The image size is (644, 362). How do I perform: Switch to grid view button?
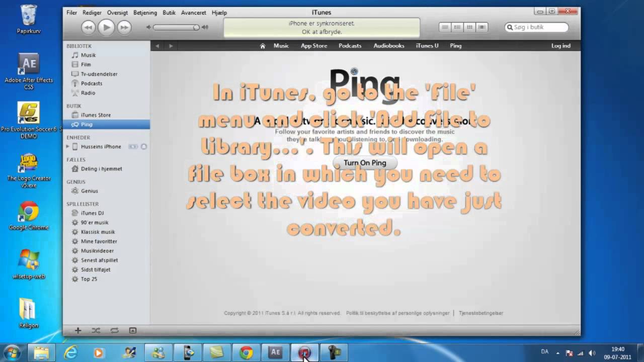[x=469, y=27]
